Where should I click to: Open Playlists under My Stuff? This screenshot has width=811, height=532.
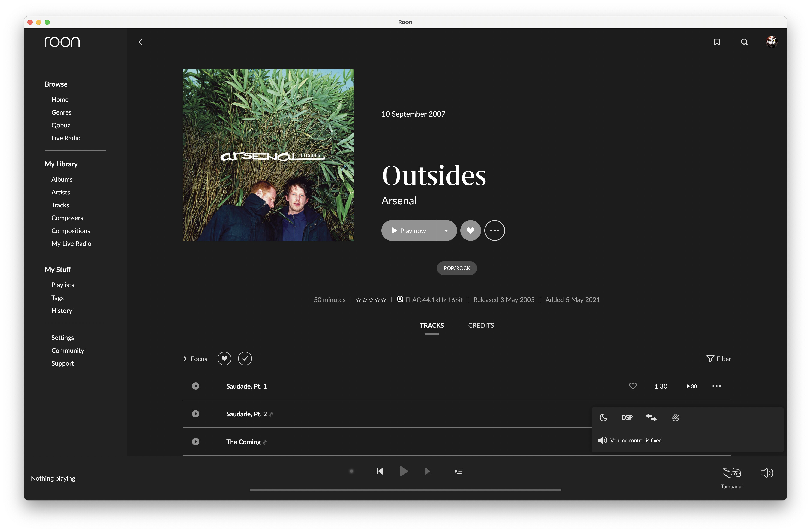click(62, 285)
